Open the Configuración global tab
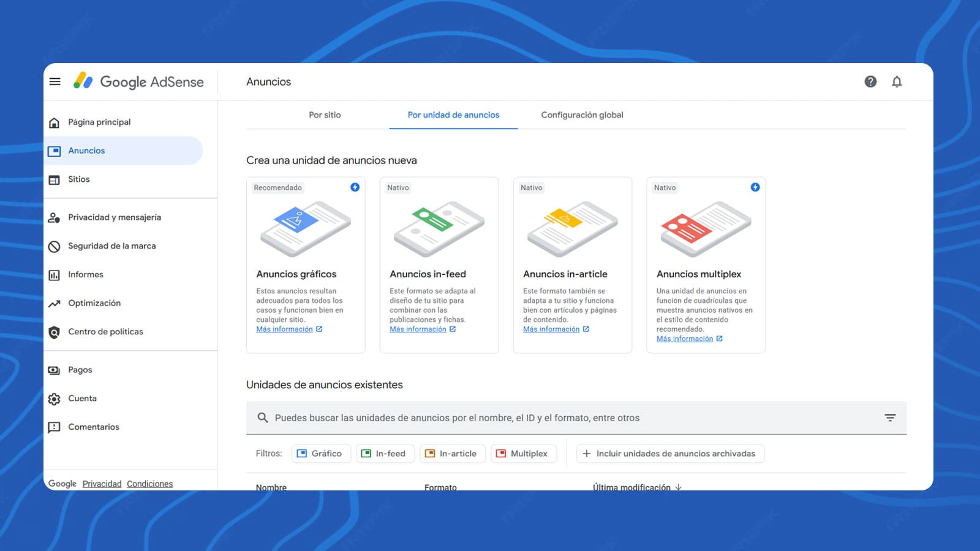Viewport: 980px width, 551px height. tap(582, 114)
